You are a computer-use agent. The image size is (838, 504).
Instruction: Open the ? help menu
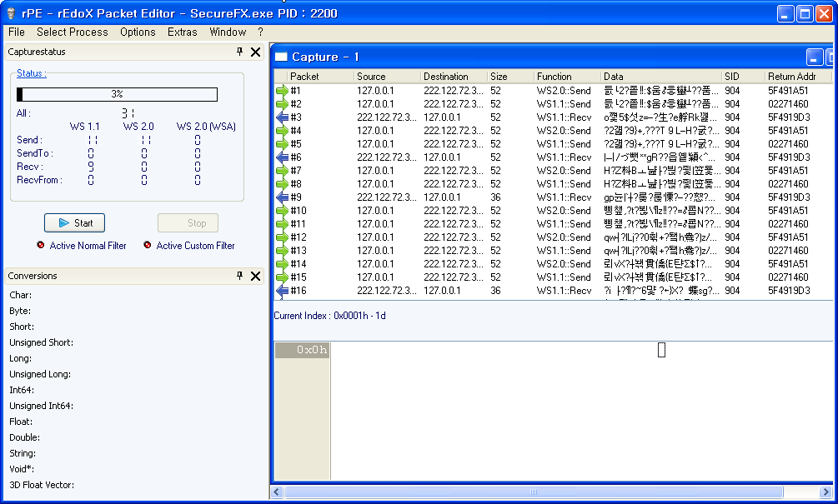click(261, 32)
